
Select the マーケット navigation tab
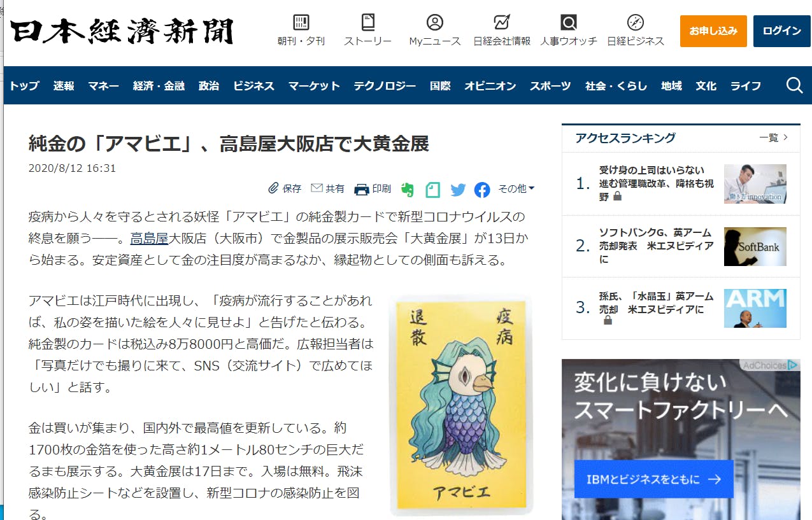tap(314, 86)
